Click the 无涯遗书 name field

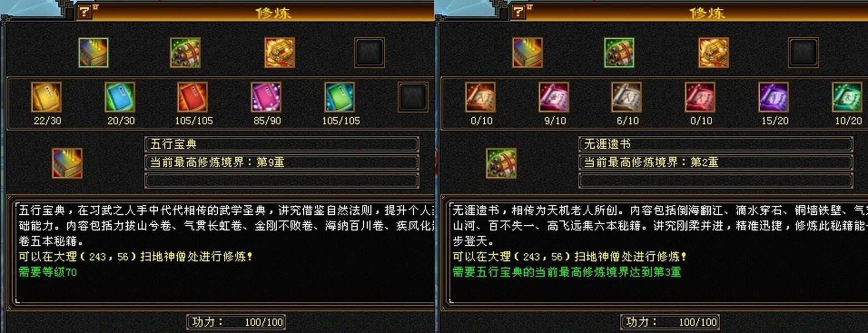pyautogui.click(x=716, y=144)
